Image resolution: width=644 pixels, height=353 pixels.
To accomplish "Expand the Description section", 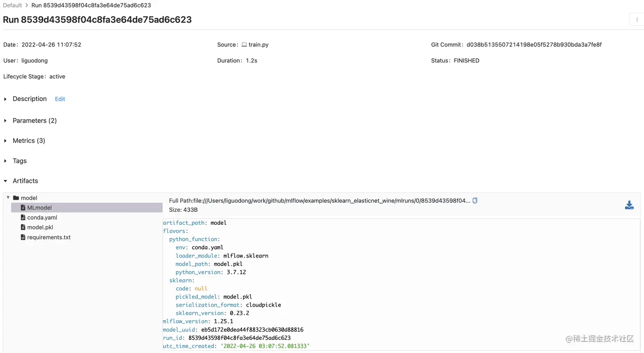I will coord(6,99).
